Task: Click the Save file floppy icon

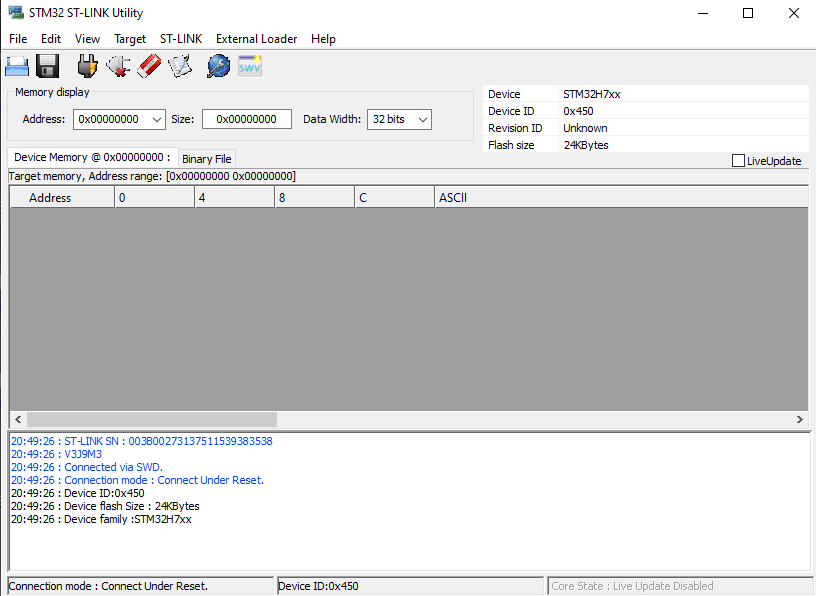Action: (47, 67)
